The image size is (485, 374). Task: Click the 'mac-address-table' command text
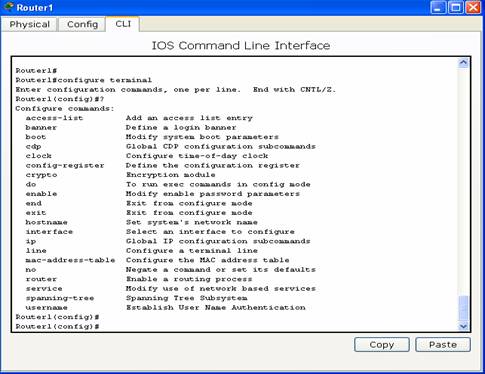(x=70, y=260)
